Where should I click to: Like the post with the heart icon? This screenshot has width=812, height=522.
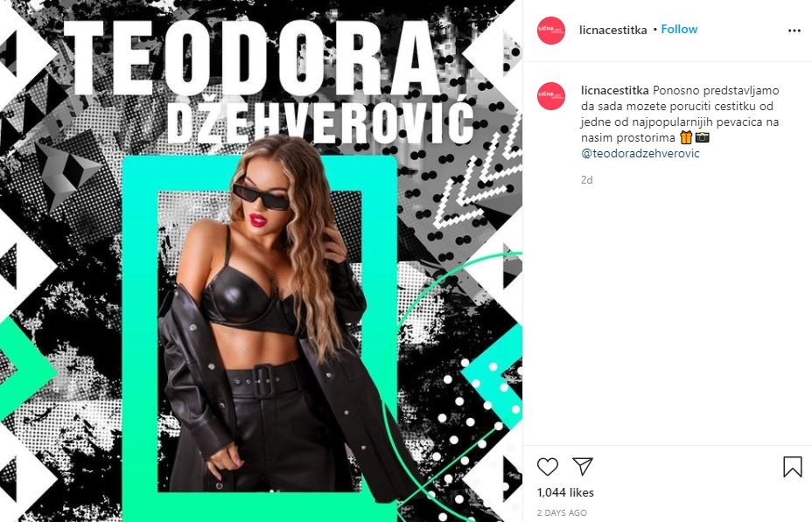pos(548,467)
